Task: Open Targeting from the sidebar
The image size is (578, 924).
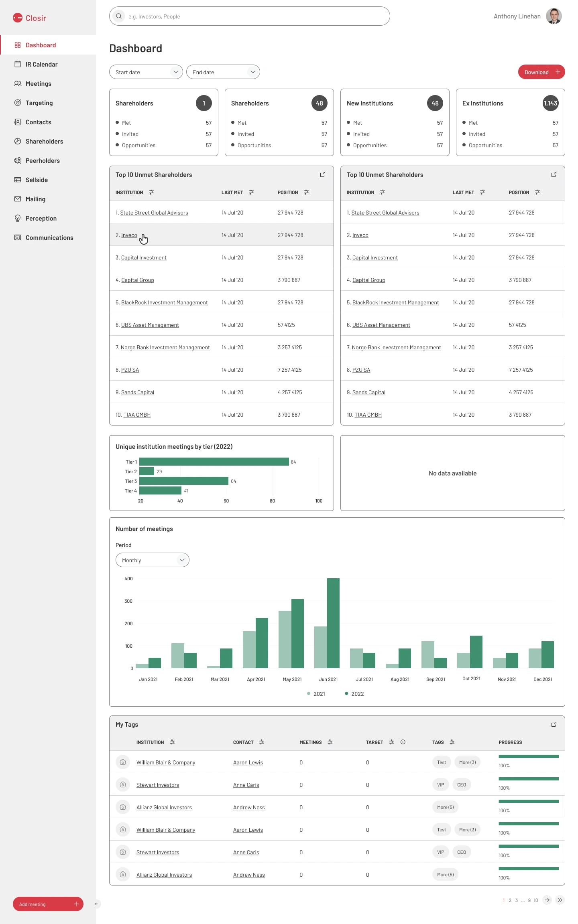Action: 48,103
